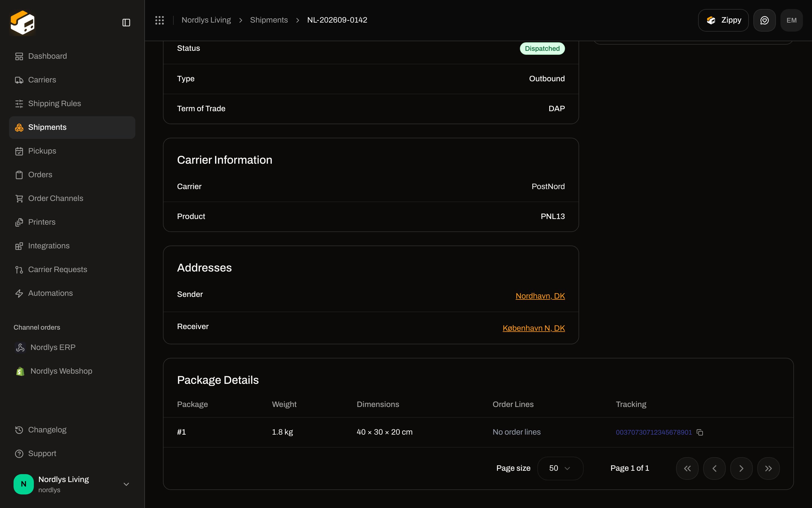This screenshot has width=812, height=508.
Task: Click the Orders clipboard icon
Action: (x=19, y=175)
